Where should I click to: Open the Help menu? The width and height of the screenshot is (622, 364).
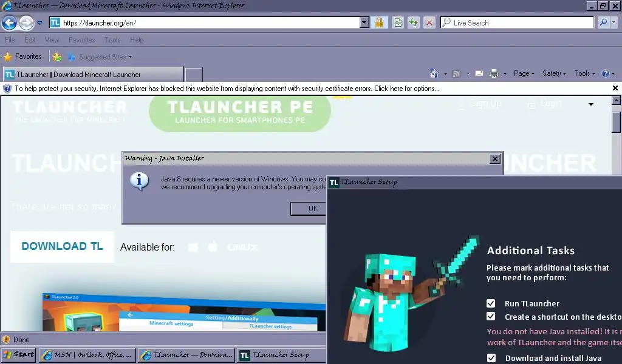[x=137, y=40]
